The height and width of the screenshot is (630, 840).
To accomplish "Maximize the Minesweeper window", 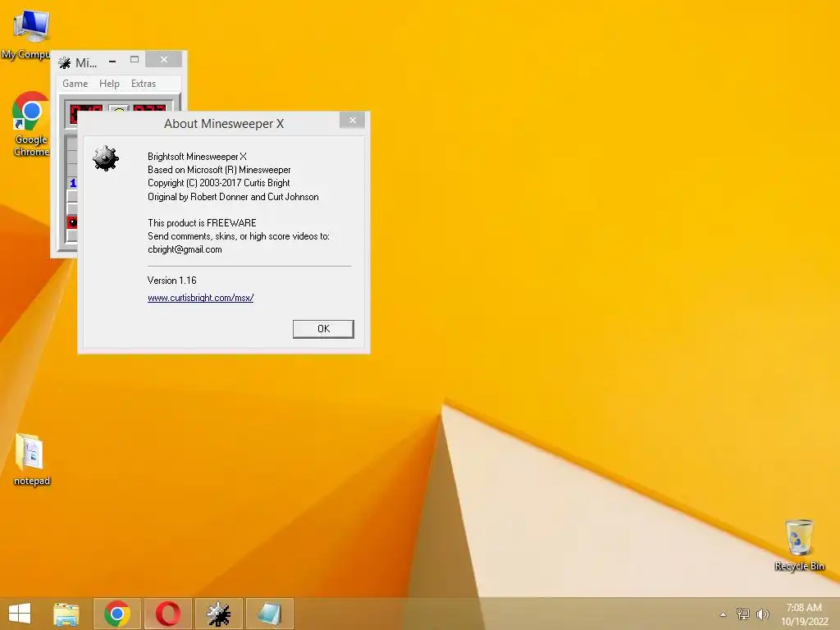I will coord(135,60).
